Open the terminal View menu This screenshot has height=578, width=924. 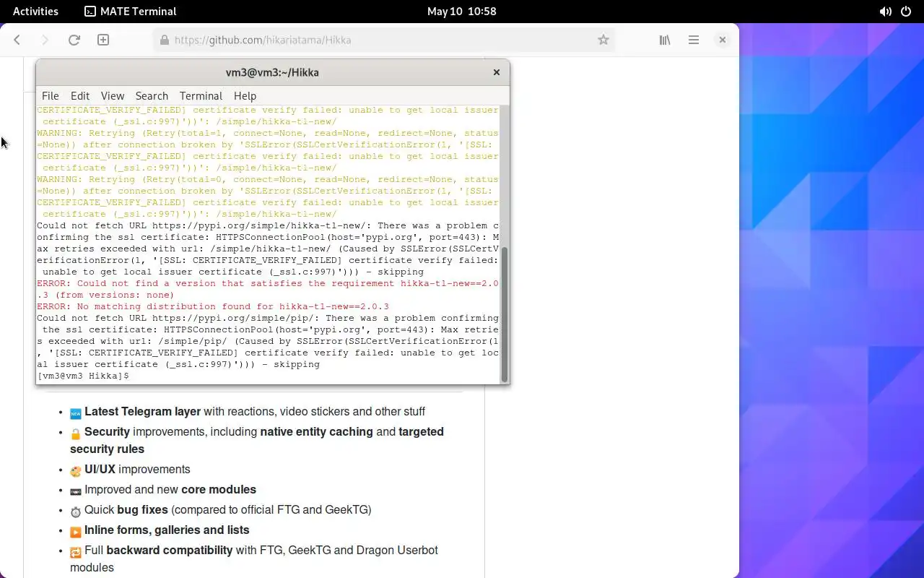coord(113,95)
